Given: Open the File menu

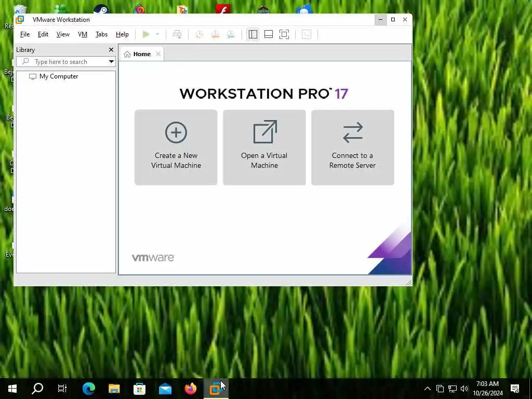Looking at the screenshot, I should (x=25, y=34).
